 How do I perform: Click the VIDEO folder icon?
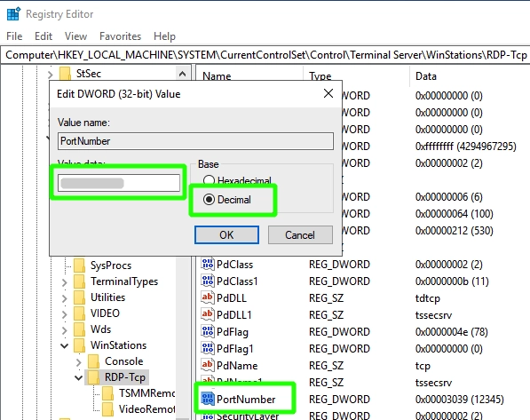coord(79,313)
